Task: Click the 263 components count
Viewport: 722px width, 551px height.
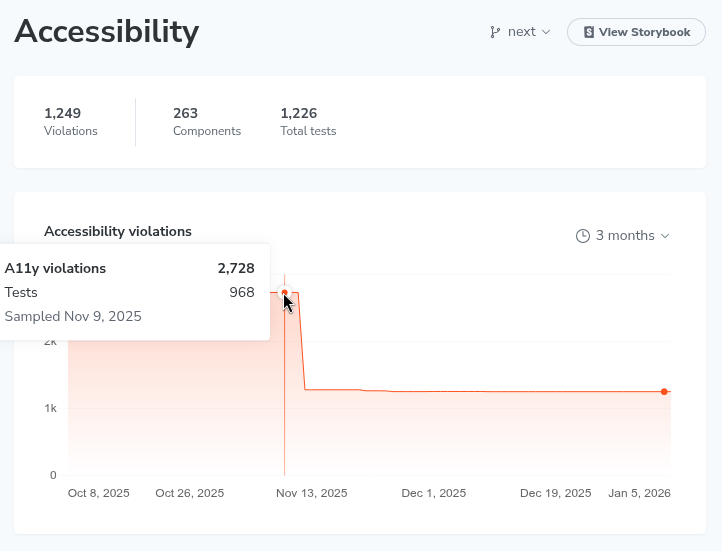Action: point(186,113)
